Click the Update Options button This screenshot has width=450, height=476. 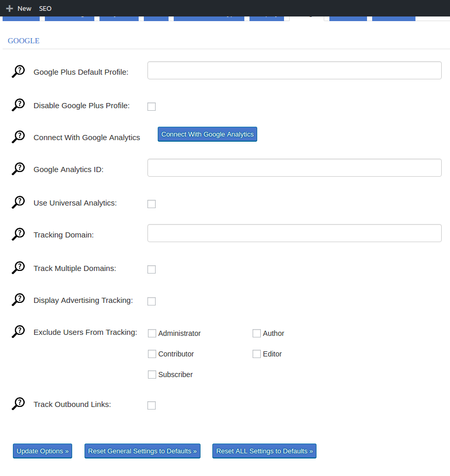(42, 451)
